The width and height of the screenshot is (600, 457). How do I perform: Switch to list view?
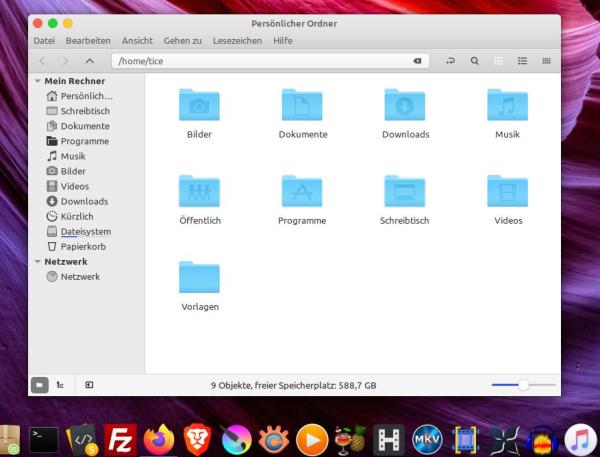pyautogui.click(x=522, y=61)
